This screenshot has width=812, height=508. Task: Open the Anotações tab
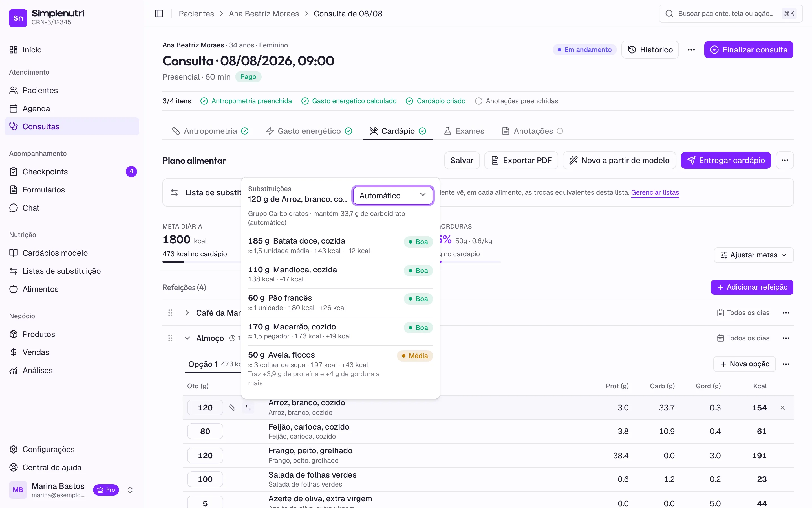coord(532,131)
